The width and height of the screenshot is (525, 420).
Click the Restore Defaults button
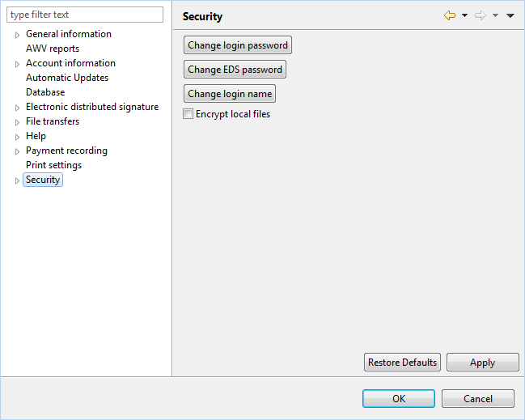pyautogui.click(x=402, y=362)
